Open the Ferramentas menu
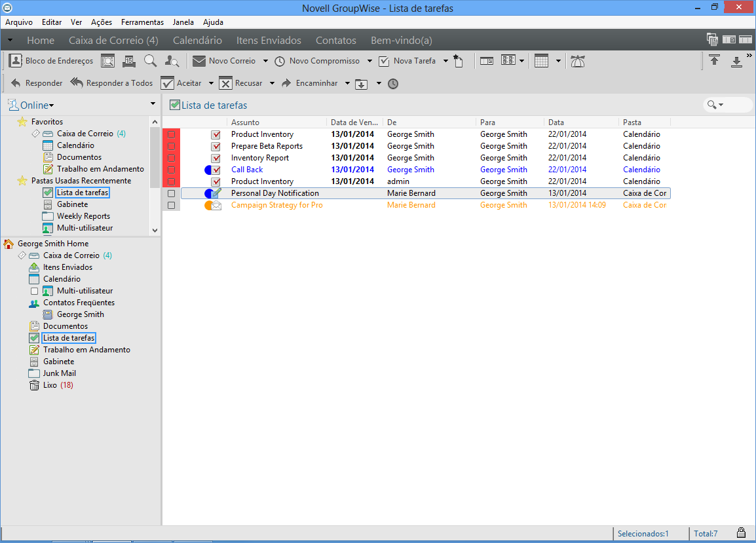The image size is (756, 543). (x=142, y=22)
